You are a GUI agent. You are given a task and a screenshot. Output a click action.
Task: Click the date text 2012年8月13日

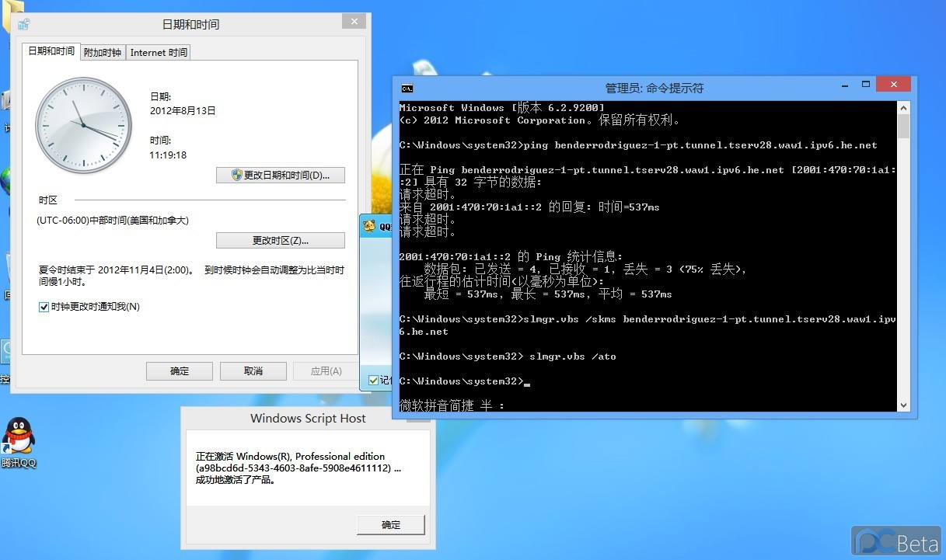183,111
